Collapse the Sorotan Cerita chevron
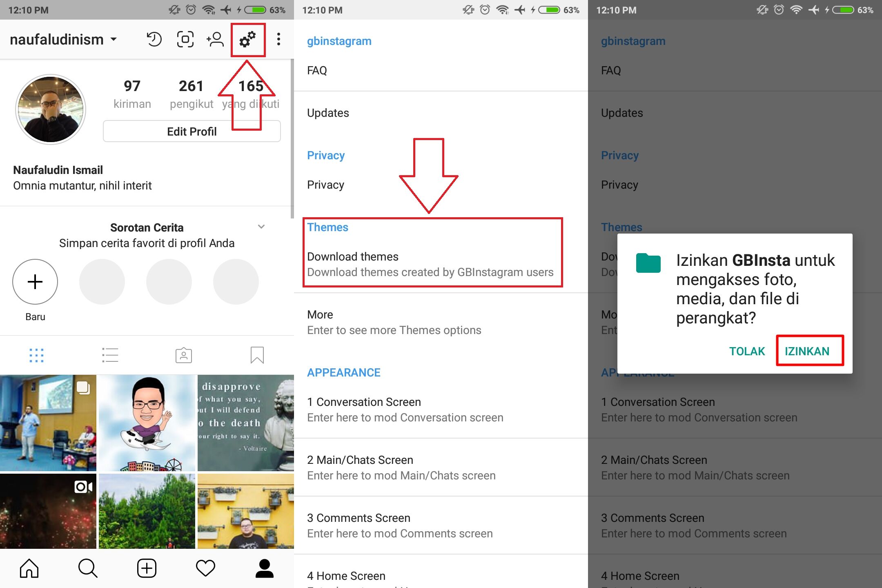882x588 pixels. [x=261, y=227]
